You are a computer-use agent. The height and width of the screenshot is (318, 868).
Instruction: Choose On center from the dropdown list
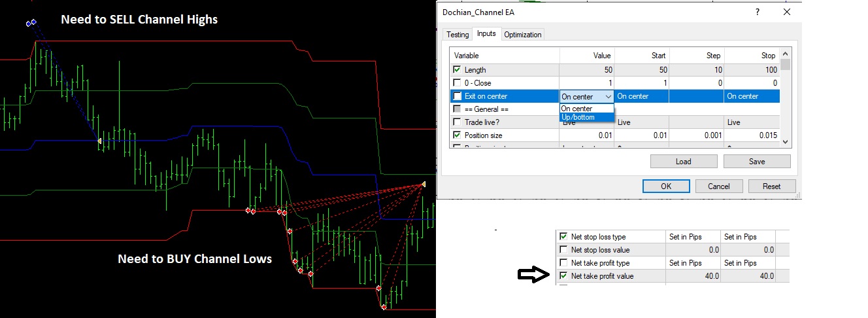click(x=587, y=109)
